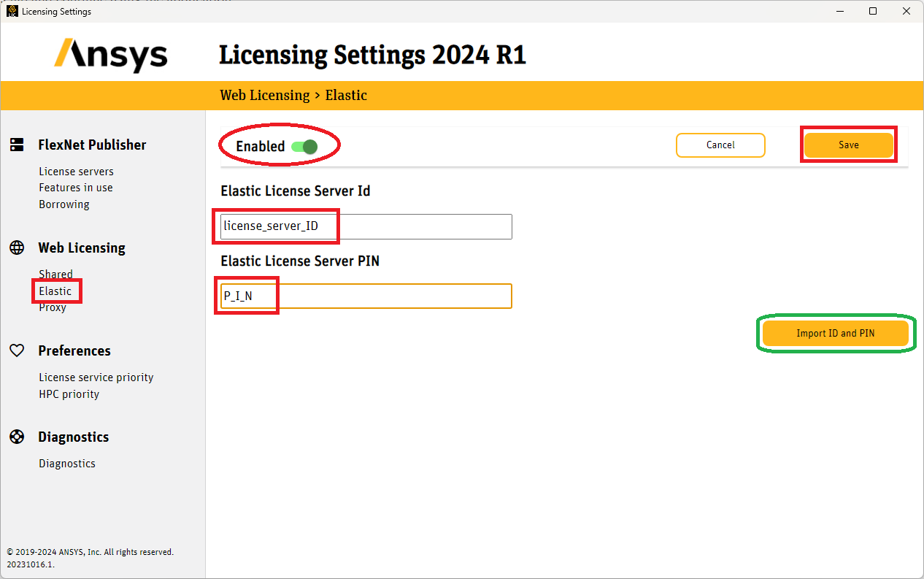Open the Proxy settings page
The height and width of the screenshot is (579, 924).
tap(52, 307)
